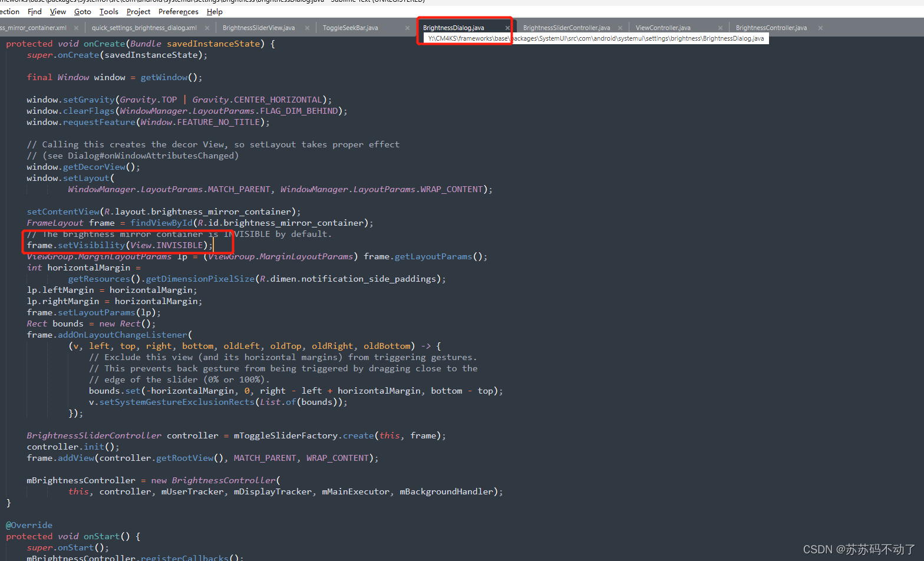
Task: Click 'setContentView' call
Action: (x=63, y=212)
